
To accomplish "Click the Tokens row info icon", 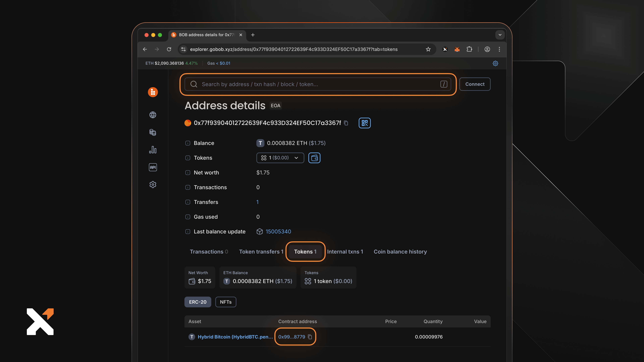I will 187,158.
